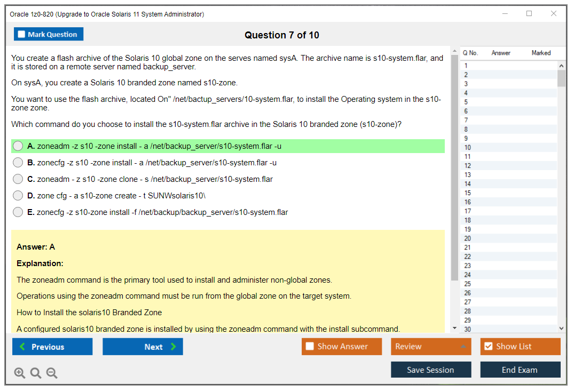
Task: Select question 10 in the list
Action: [x=468, y=148]
